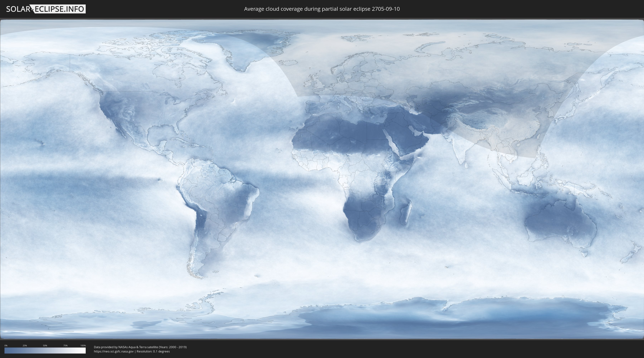Image resolution: width=644 pixels, height=358 pixels.
Task: Click the NASA Aqua & Terra data credit
Action: click(x=140, y=347)
